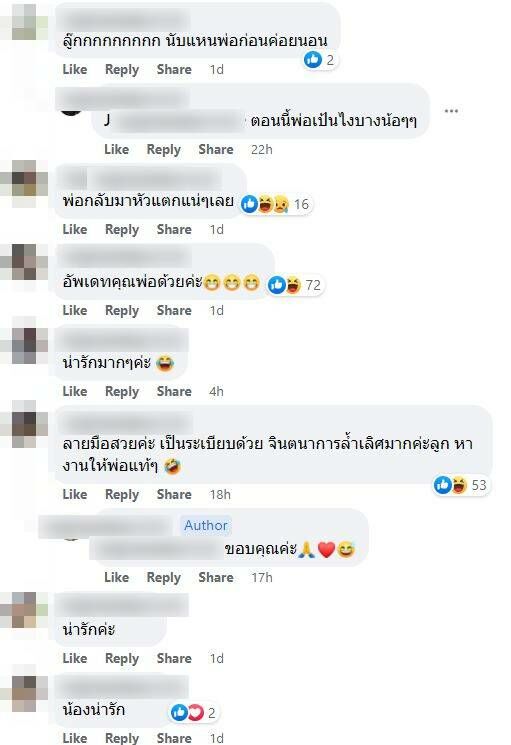Like the Author's reply posted 17h ago
Screen dimensions: 511x745
(117, 577)
